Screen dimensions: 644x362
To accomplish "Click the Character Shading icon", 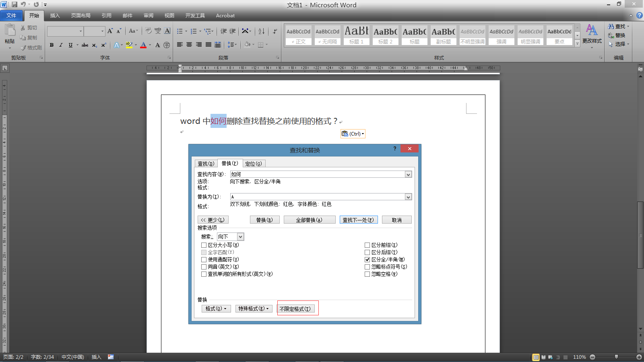I will coord(157,45).
